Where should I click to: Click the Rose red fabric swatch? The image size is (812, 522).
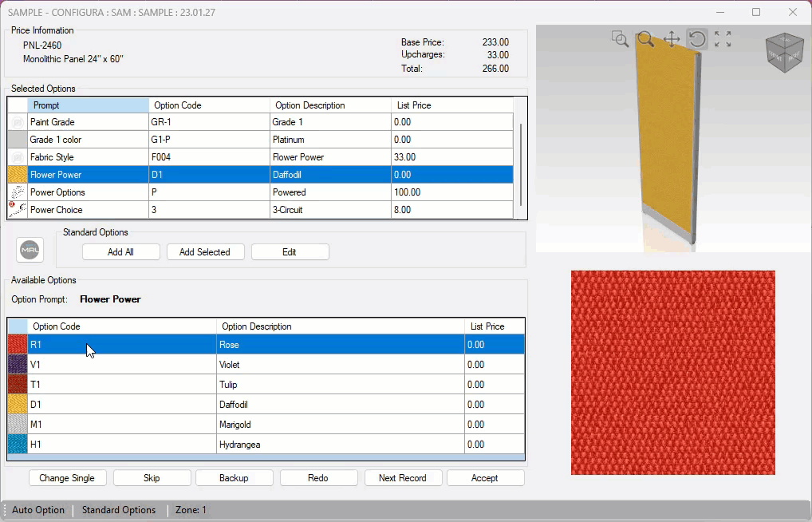tap(18, 345)
